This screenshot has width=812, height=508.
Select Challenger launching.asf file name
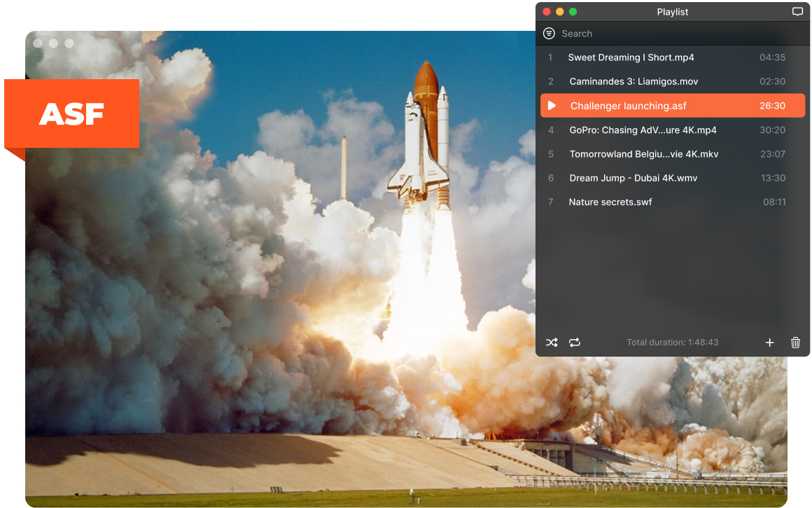pyautogui.click(x=628, y=106)
